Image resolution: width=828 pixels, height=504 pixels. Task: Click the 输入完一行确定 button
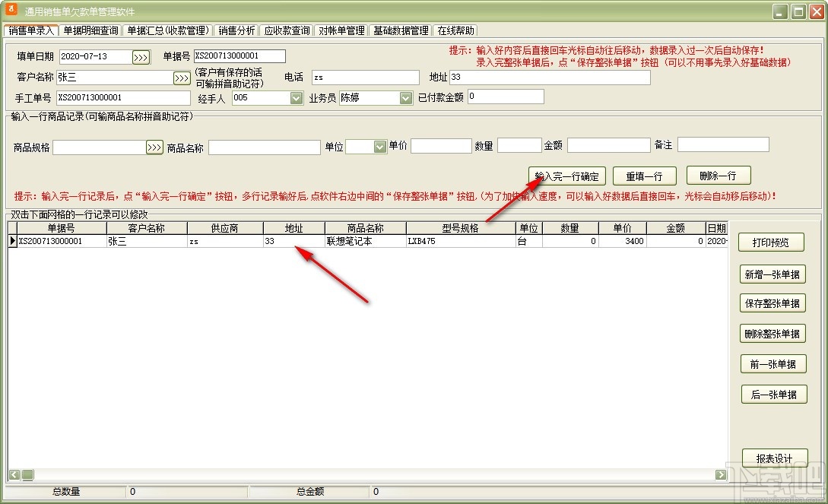point(567,176)
